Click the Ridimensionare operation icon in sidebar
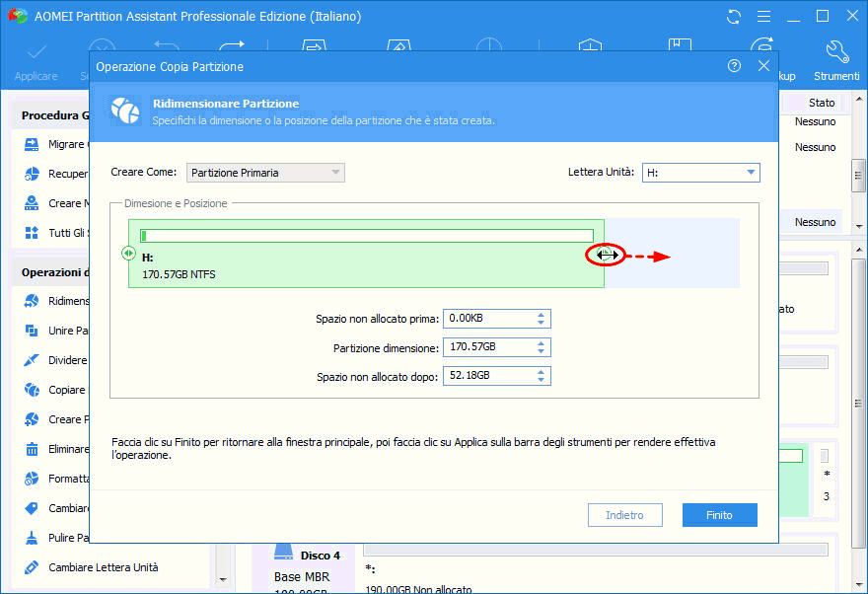The width and height of the screenshot is (868, 594). [32, 301]
